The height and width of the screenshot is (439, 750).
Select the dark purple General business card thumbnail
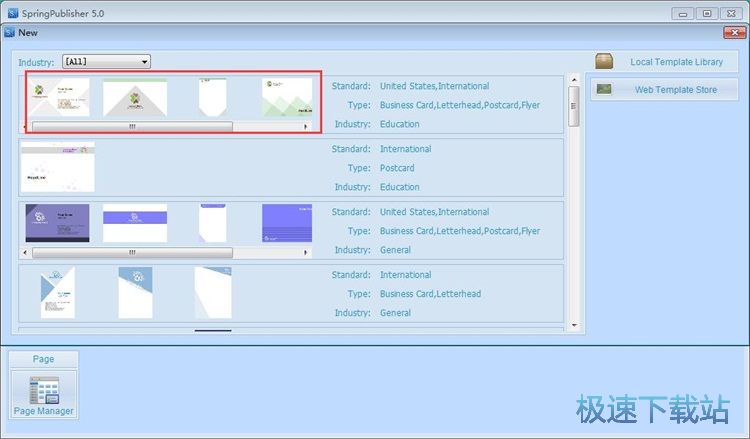57,223
